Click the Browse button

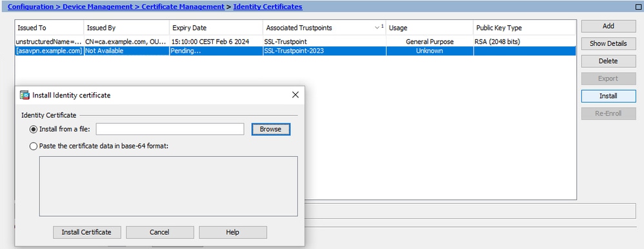(270, 129)
